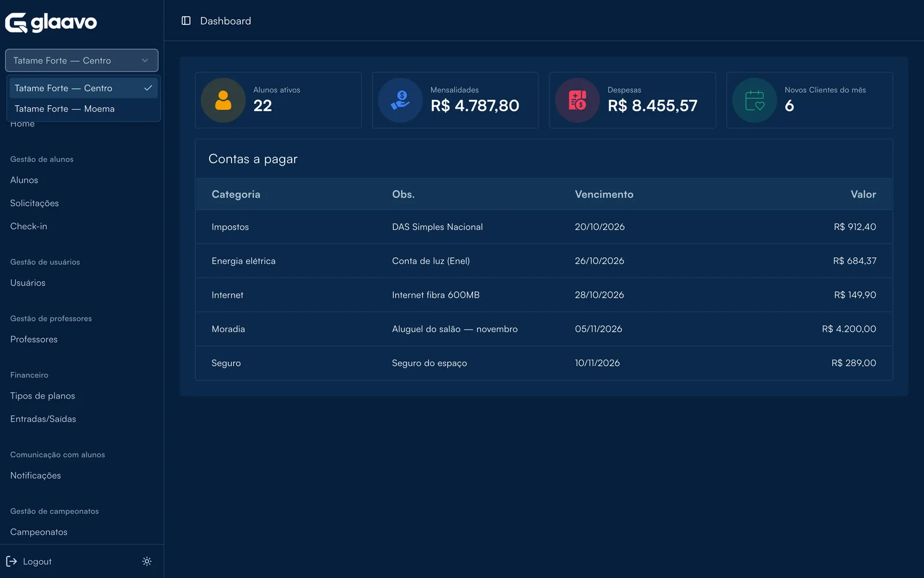The height and width of the screenshot is (578, 924).
Task: Click the Contas a pagar heading
Action: click(x=253, y=159)
